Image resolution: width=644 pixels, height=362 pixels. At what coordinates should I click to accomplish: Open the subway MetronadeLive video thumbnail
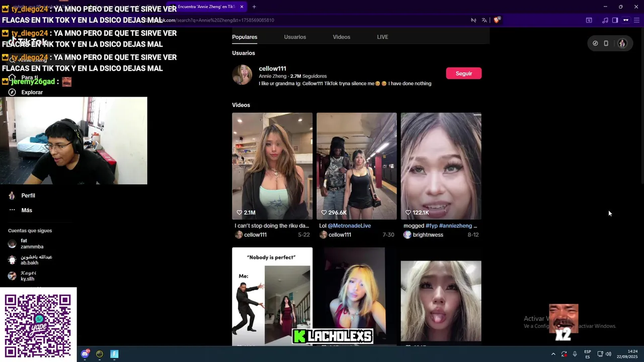tap(357, 166)
